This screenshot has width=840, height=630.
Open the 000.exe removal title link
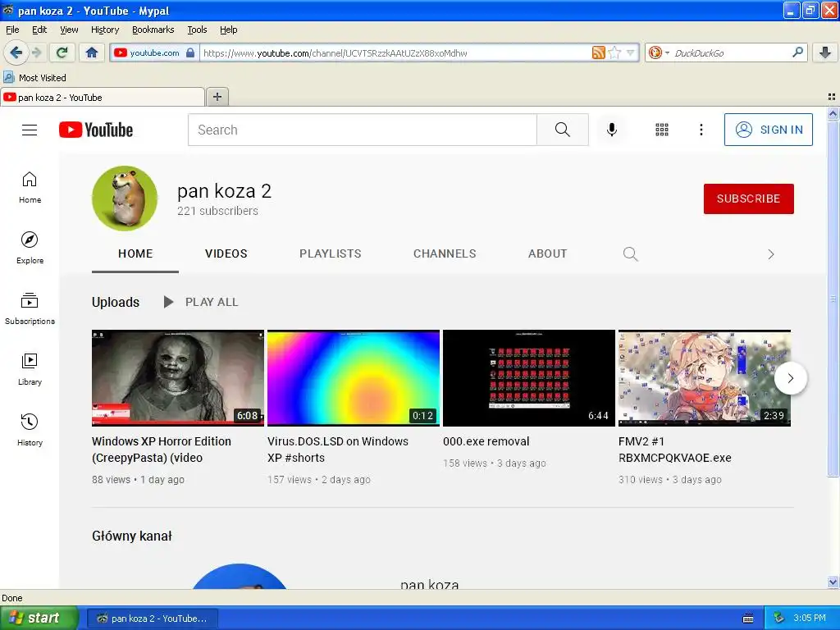pyautogui.click(x=486, y=441)
